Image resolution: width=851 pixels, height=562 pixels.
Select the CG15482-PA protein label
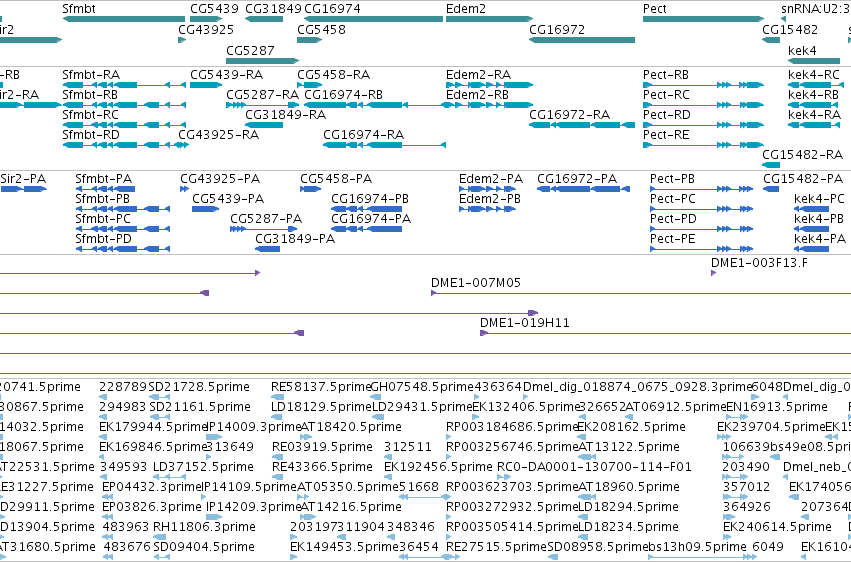pos(803,178)
